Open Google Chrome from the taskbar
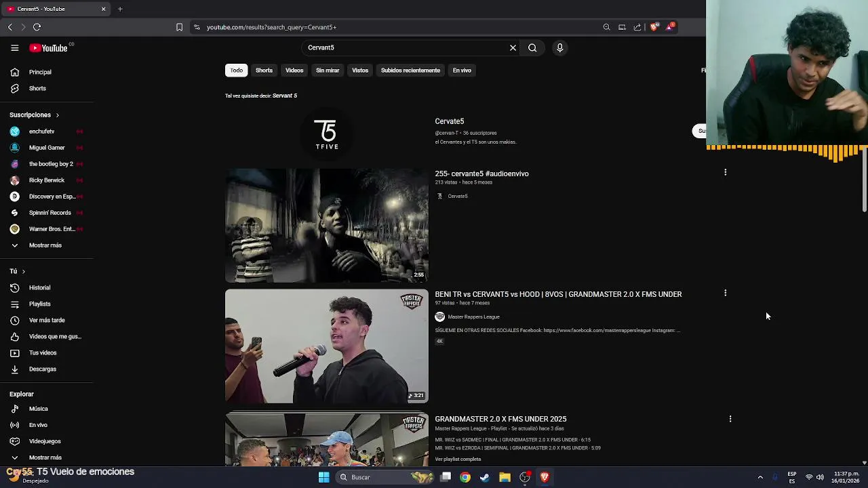Screen dimensions: 868x488 pos(465,477)
